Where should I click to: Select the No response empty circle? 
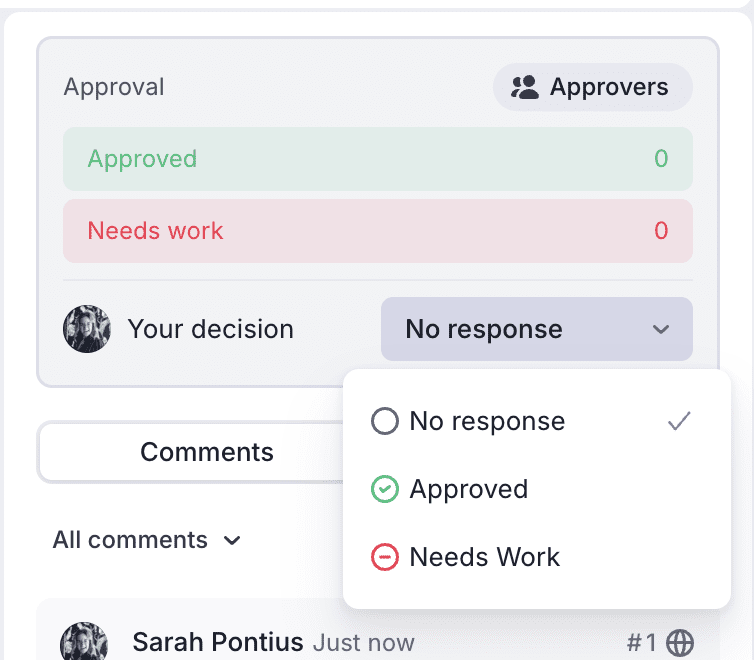coord(385,421)
